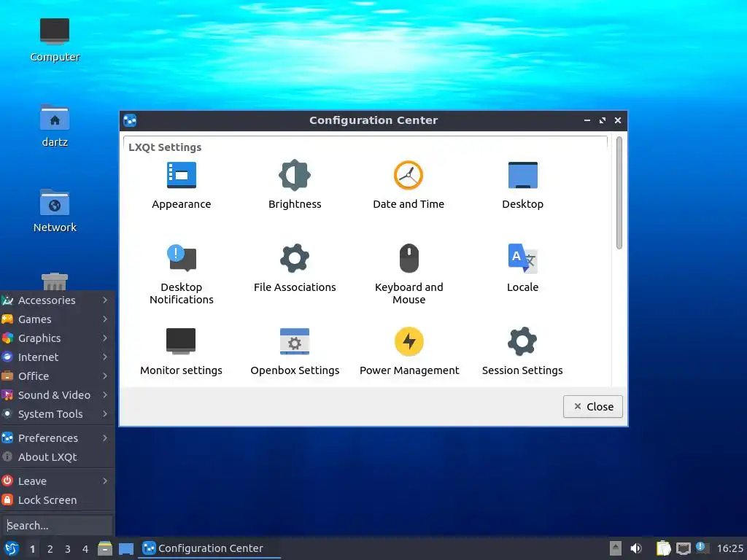Open Session Settings gear icon

pos(522,341)
